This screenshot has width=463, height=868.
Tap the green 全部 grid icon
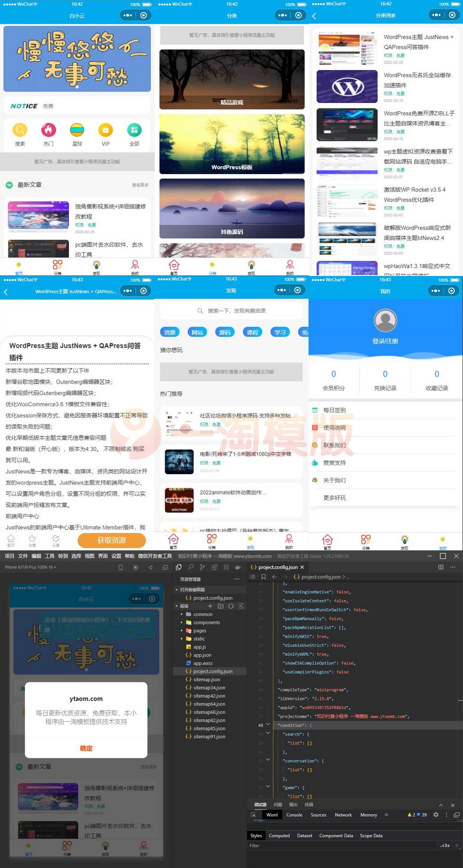pos(134,130)
